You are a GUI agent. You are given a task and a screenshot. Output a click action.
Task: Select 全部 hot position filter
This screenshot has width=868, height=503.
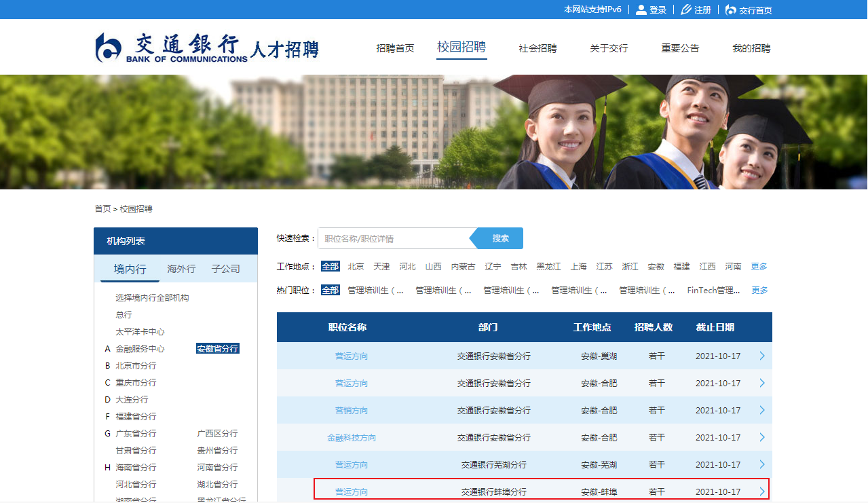(x=330, y=291)
